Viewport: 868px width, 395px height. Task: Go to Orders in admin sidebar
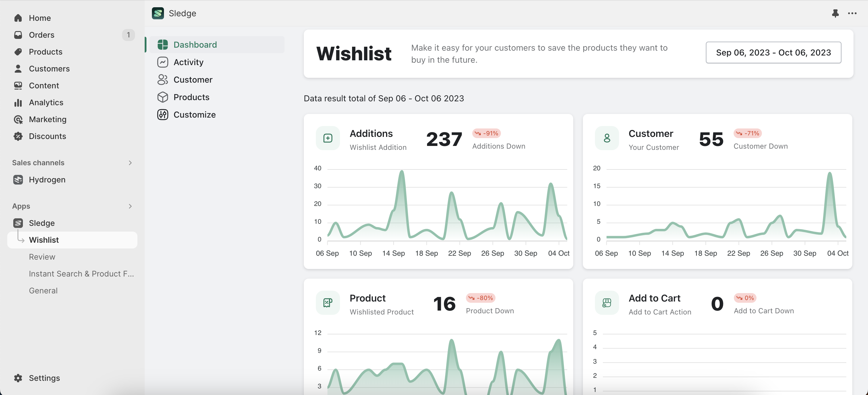pyautogui.click(x=42, y=35)
